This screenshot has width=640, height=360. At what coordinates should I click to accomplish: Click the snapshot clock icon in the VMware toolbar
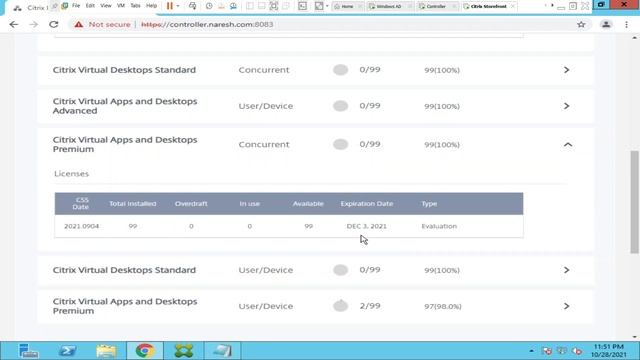click(209, 6)
